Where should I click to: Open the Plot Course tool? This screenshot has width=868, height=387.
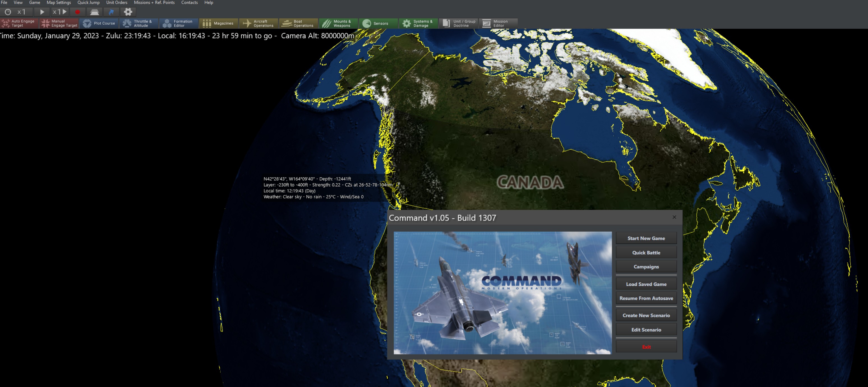pyautogui.click(x=99, y=23)
